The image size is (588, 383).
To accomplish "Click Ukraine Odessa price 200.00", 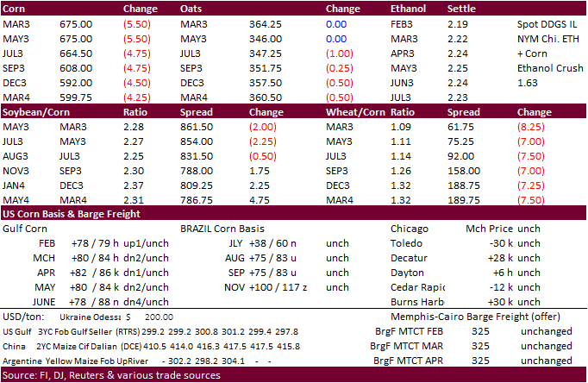I will click(159, 317).
